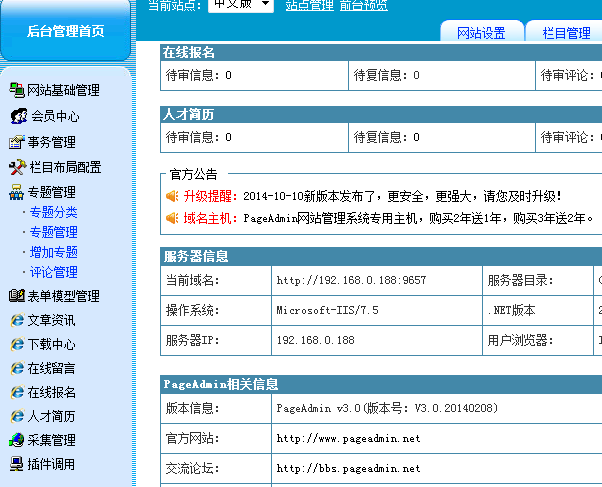This screenshot has width=602, height=487.
Task: Collapse the 专题管理 menu section
Action: [51, 192]
